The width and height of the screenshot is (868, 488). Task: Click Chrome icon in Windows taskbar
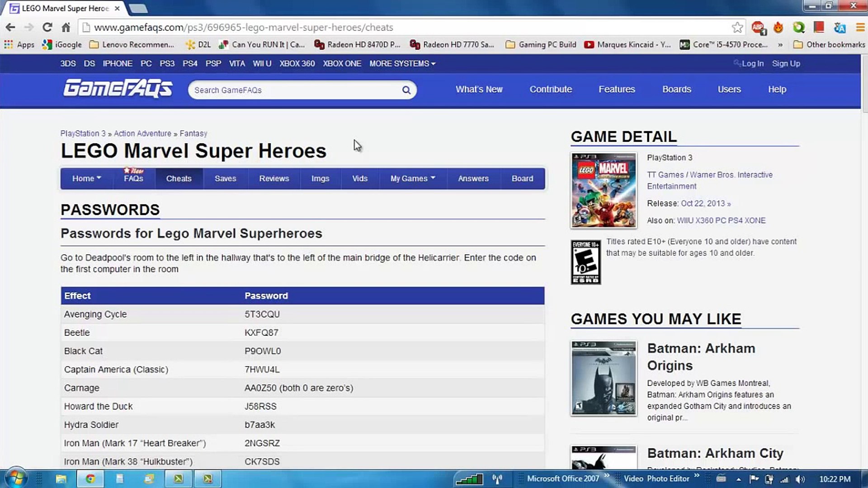pos(90,479)
